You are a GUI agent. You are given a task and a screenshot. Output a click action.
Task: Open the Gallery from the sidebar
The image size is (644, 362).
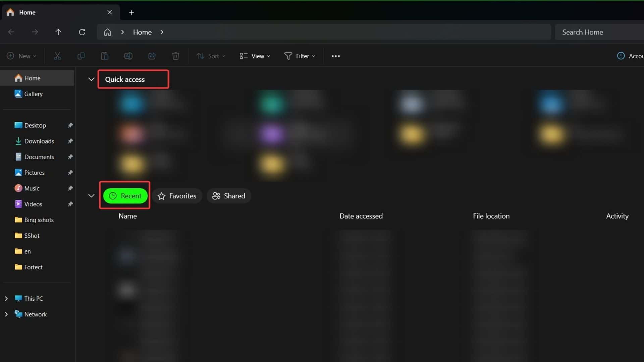point(33,94)
